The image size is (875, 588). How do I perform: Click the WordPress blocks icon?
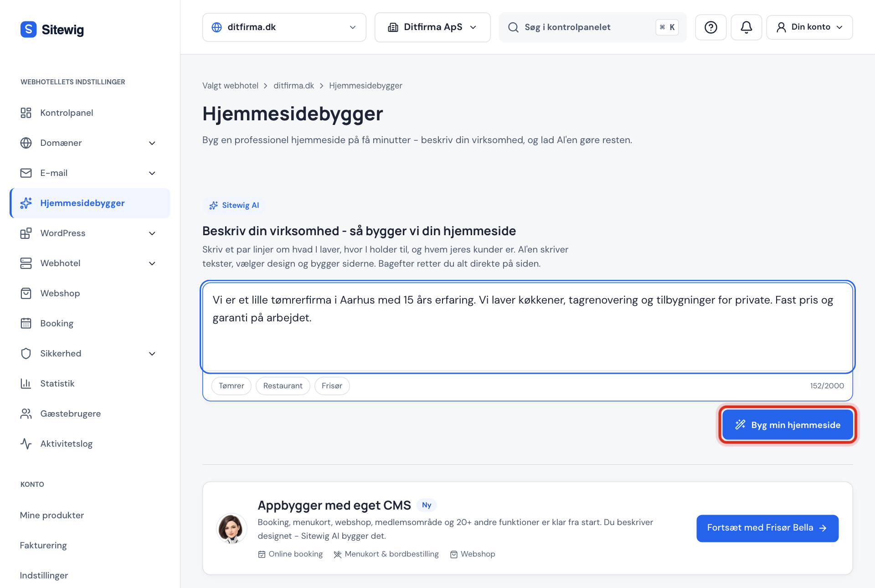pos(26,233)
